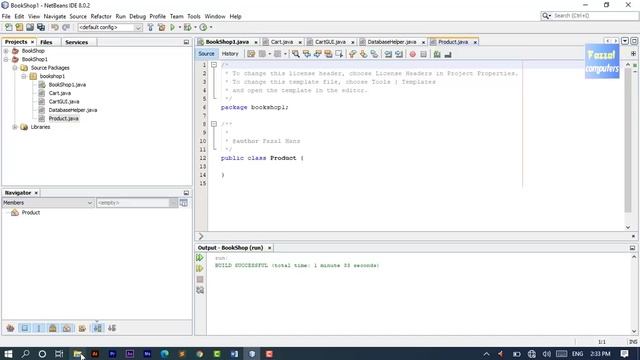This screenshot has width=640, height=360.
Task: Click the Profile Project icon
Action: [x=203, y=27]
